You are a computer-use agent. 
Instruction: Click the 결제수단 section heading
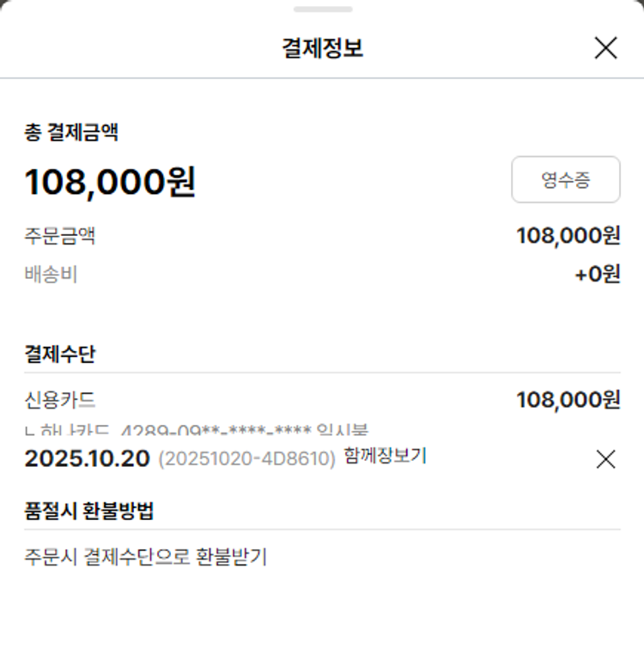tap(60, 354)
